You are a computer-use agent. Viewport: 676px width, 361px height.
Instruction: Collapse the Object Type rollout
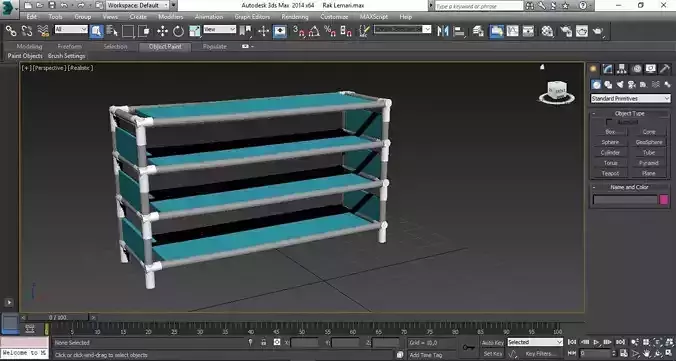[629, 113]
